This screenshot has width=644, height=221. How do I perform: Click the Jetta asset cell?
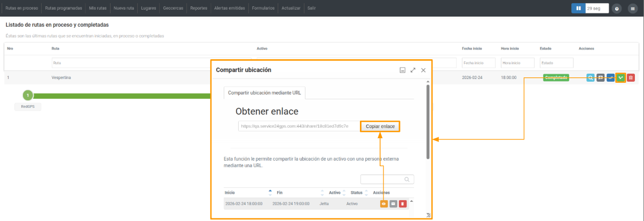324,203
